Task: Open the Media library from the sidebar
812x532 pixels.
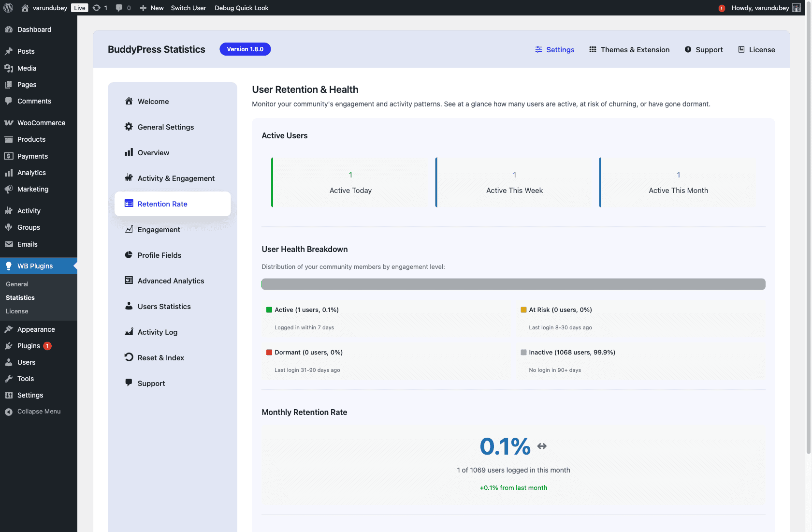Action: (x=26, y=68)
